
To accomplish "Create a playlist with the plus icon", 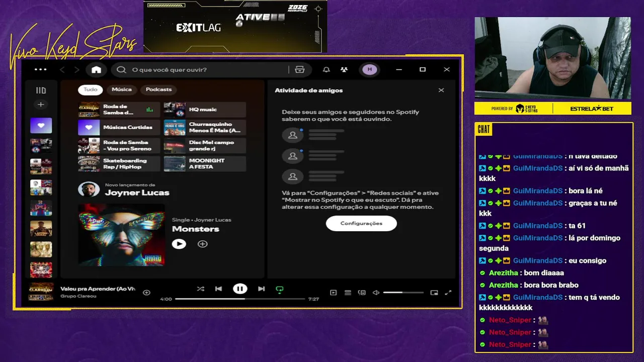I will point(41,105).
